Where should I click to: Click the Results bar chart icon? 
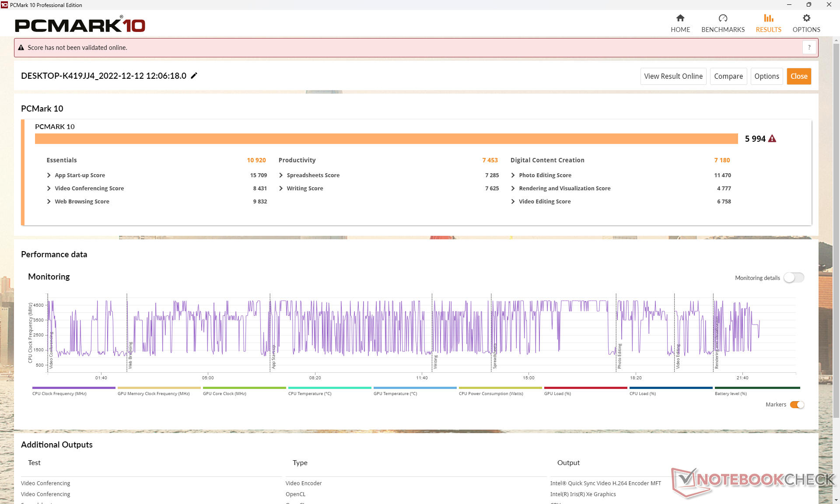[x=768, y=18]
